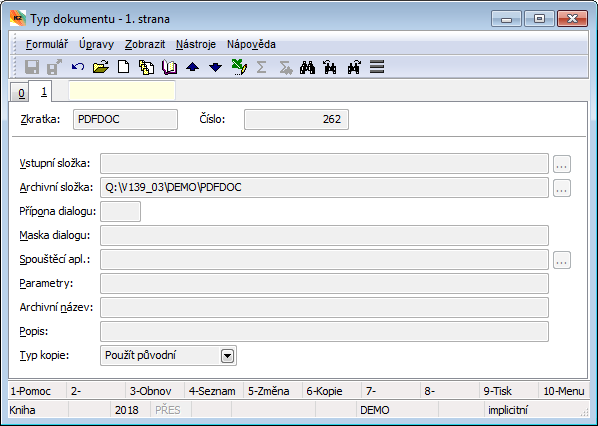Open the Zobrazit menu

pyautogui.click(x=145, y=44)
